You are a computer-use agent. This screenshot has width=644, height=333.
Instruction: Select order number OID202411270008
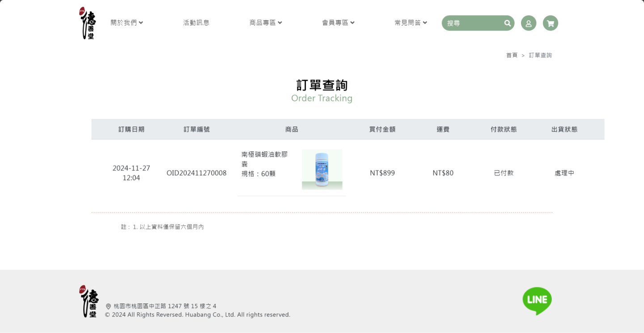[196, 173]
